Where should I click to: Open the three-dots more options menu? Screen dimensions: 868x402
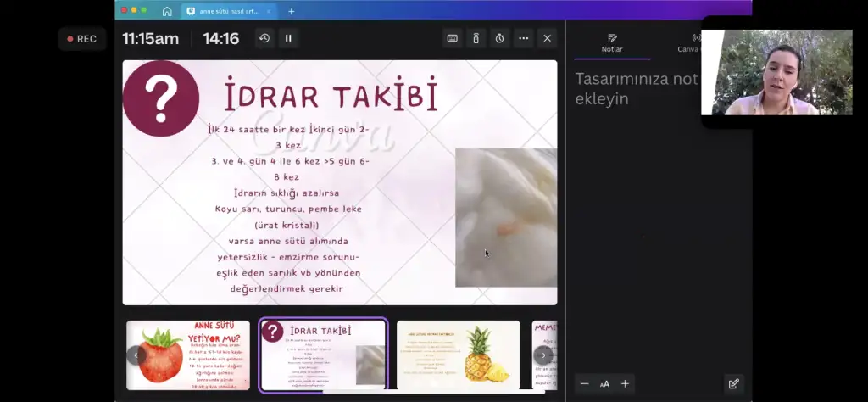tap(523, 38)
